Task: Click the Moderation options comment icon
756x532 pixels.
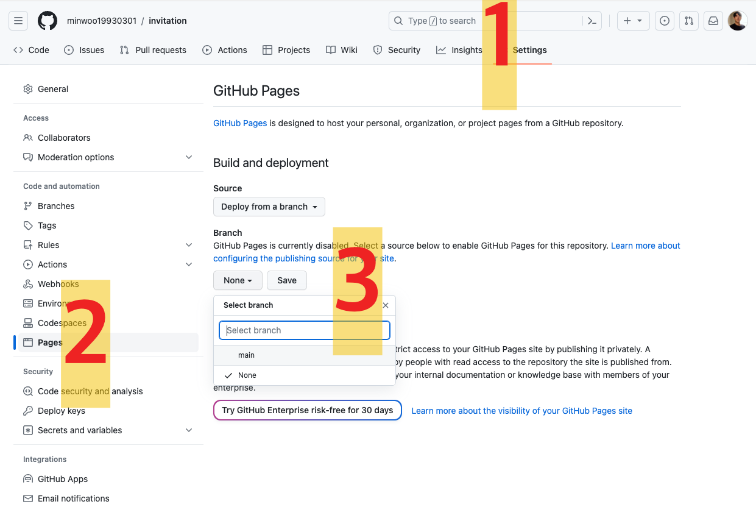Action: pyautogui.click(x=28, y=157)
